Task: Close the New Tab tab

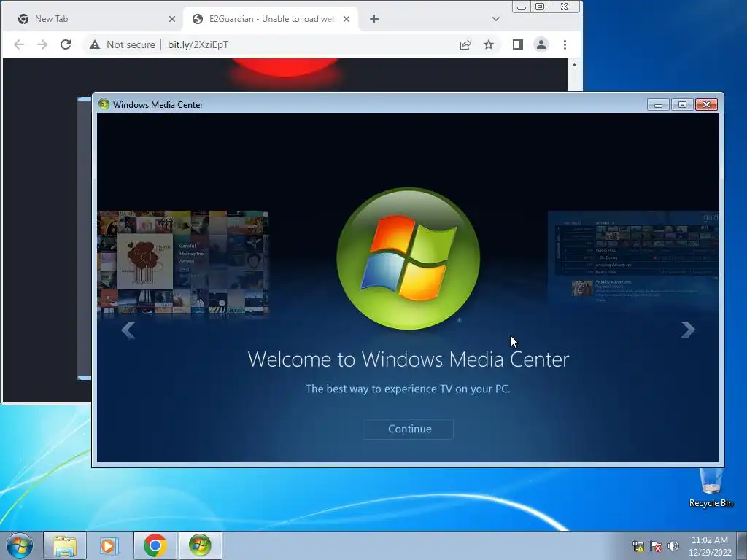Action: click(172, 19)
